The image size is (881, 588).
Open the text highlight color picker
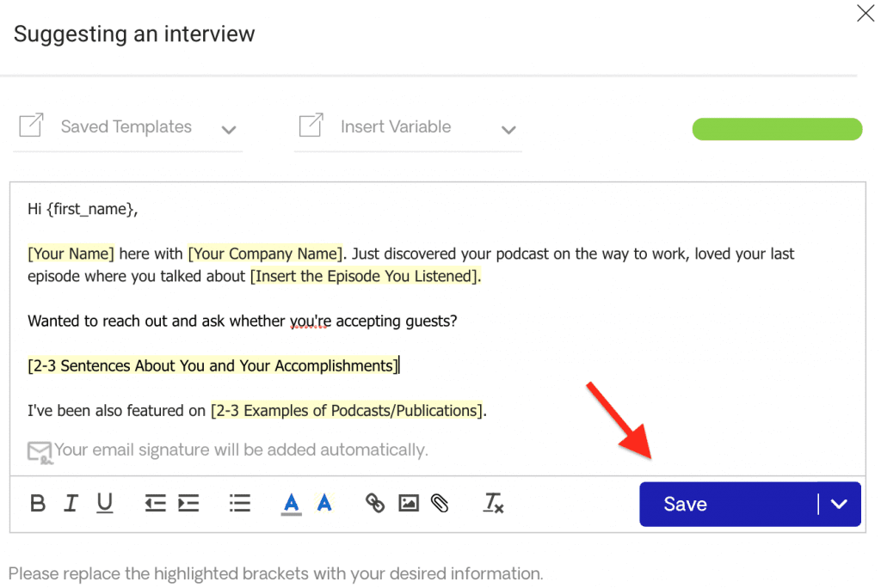click(x=324, y=503)
